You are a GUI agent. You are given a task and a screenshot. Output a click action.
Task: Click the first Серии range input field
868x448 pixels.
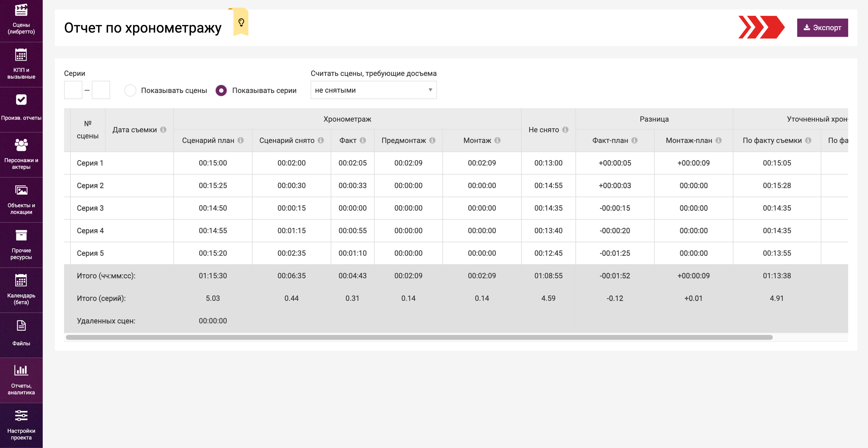click(x=73, y=90)
